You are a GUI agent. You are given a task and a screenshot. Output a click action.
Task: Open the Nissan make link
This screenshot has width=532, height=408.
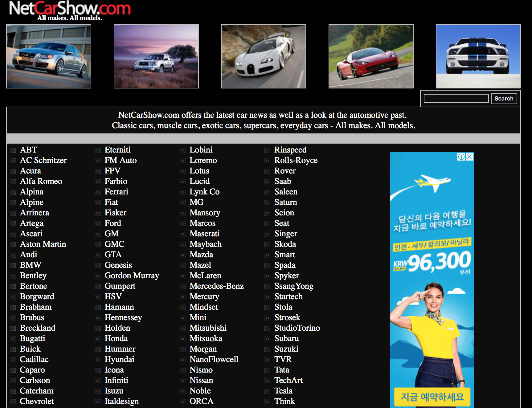click(201, 380)
